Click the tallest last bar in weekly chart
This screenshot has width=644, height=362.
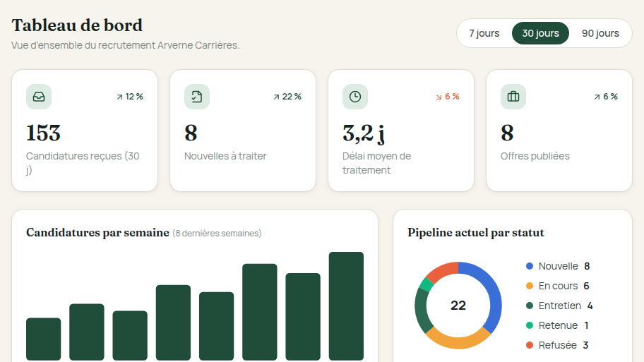346,306
